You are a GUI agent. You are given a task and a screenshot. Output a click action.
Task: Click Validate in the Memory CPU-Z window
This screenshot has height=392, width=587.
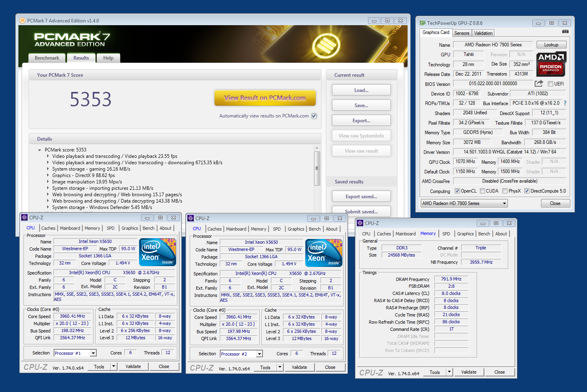point(469,372)
